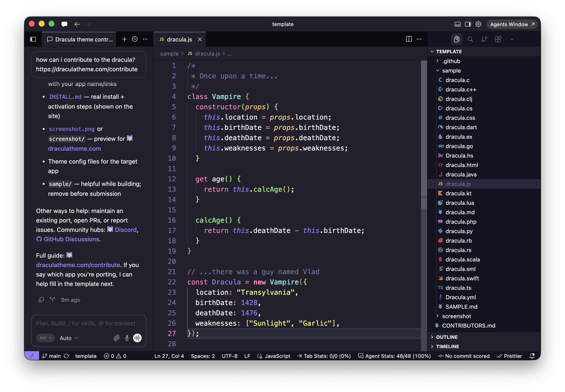Attach a file with paperclip icon

coord(116,338)
